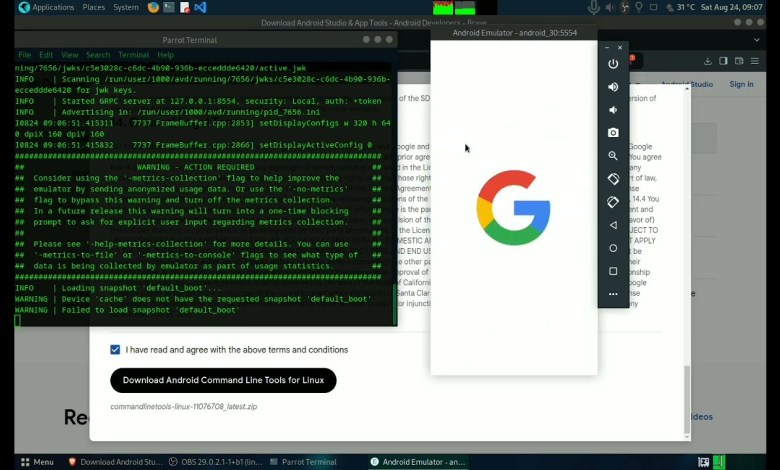The width and height of the screenshot is (780, 470).
Task: Click Download Android Command Line Tools for Linux
Action: tap(223, 380)
